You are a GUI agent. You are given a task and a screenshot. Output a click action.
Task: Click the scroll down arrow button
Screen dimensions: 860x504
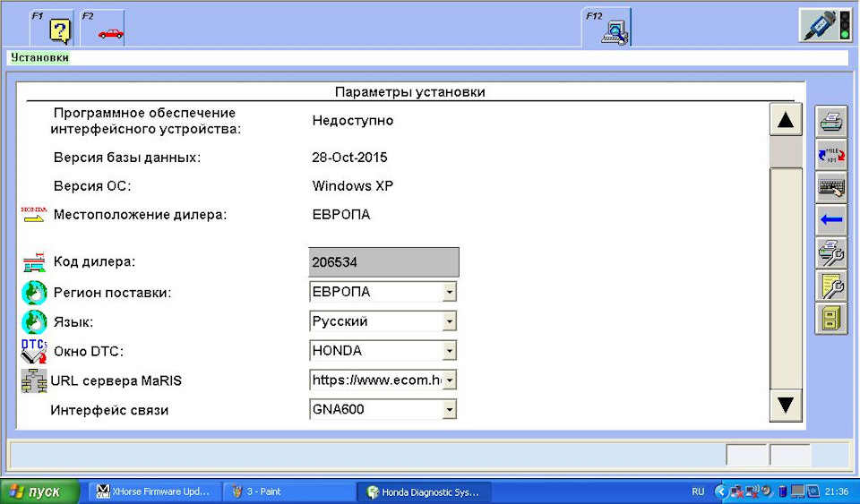pos(786,405)
